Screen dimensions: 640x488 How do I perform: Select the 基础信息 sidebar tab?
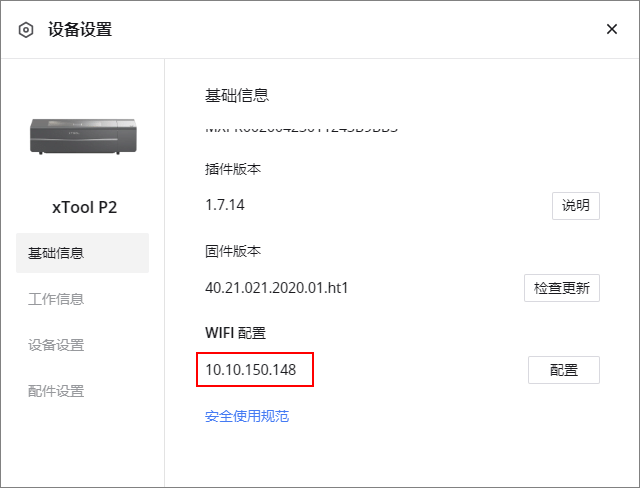tap(82, 253)
